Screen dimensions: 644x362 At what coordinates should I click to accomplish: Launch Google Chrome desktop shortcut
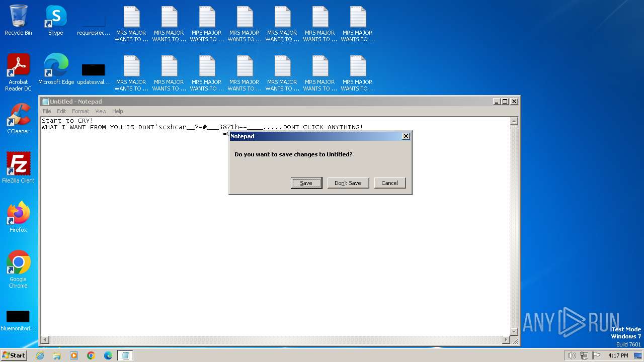pos(18,269)
